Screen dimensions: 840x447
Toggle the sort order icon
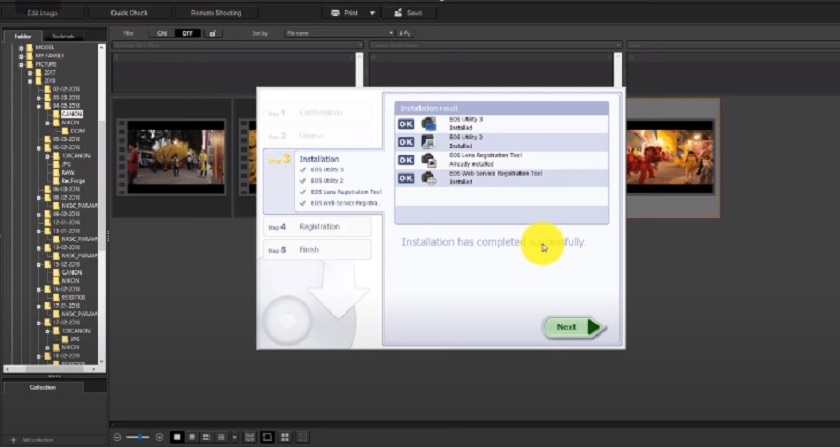tap(405, 33)
